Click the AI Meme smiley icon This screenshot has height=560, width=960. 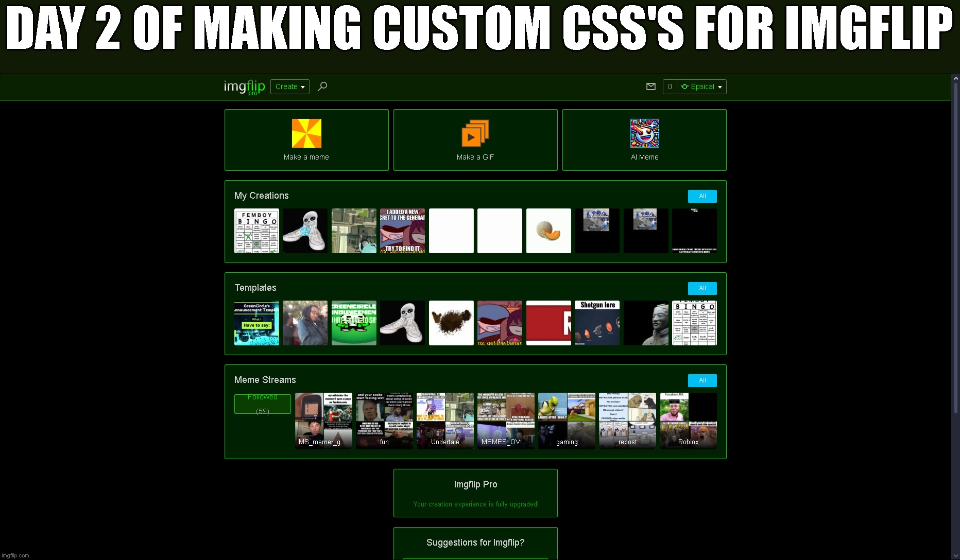tap(644, 133)
